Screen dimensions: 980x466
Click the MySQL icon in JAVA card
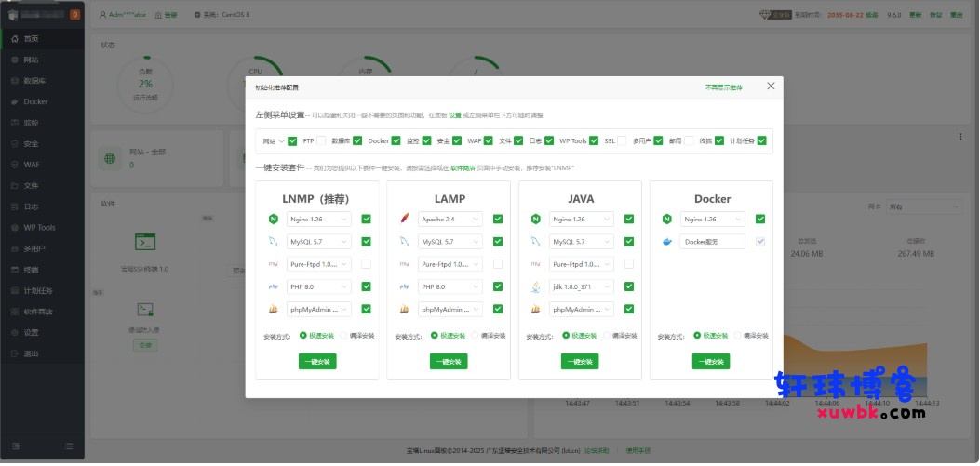(x=536, y=242)
